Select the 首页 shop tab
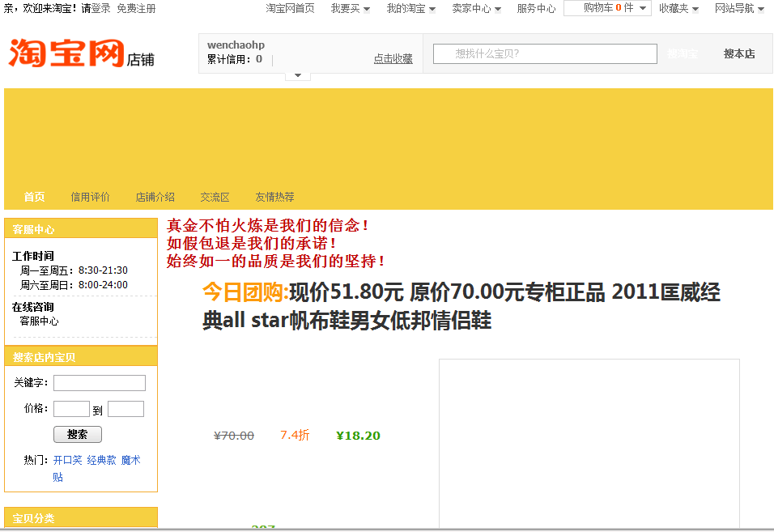The height and width of the screenshot is (532, 774). (34, 197)
